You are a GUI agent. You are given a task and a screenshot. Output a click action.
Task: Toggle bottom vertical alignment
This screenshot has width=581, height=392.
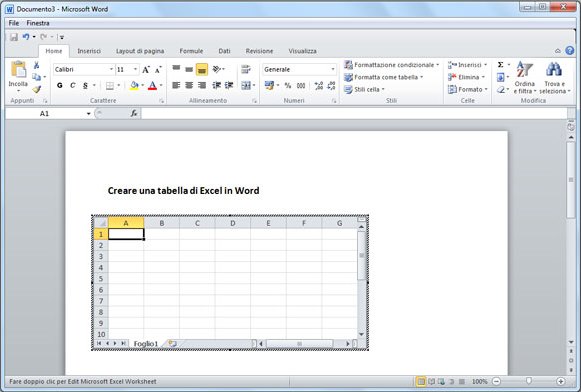pyautogui.click(x=202, y=69)
